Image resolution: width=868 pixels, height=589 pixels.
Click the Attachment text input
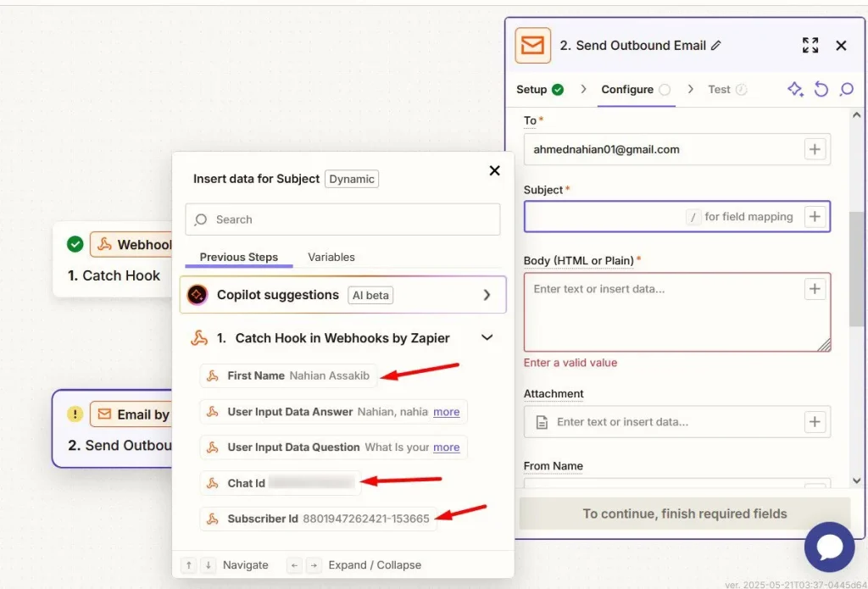click(677, 422)
